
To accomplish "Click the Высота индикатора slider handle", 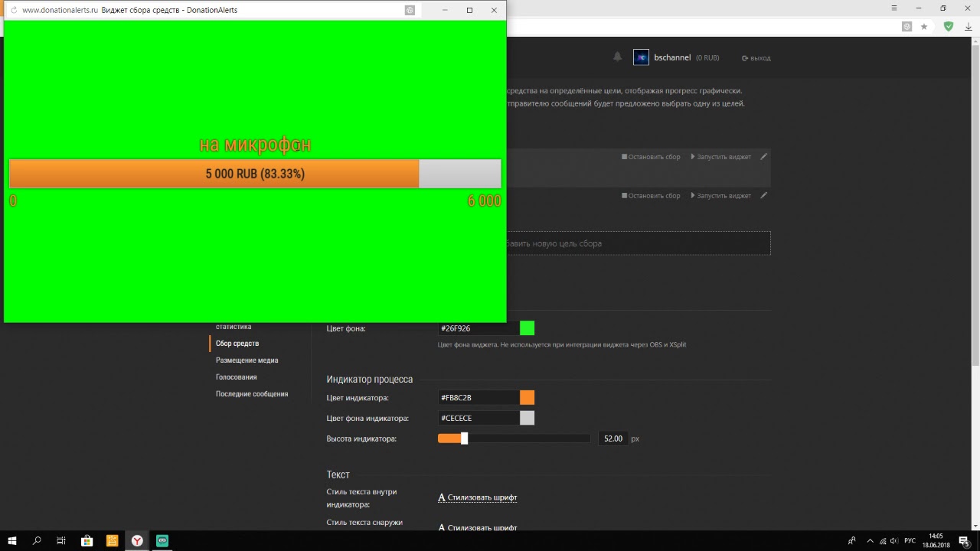I will coord(464,439).
